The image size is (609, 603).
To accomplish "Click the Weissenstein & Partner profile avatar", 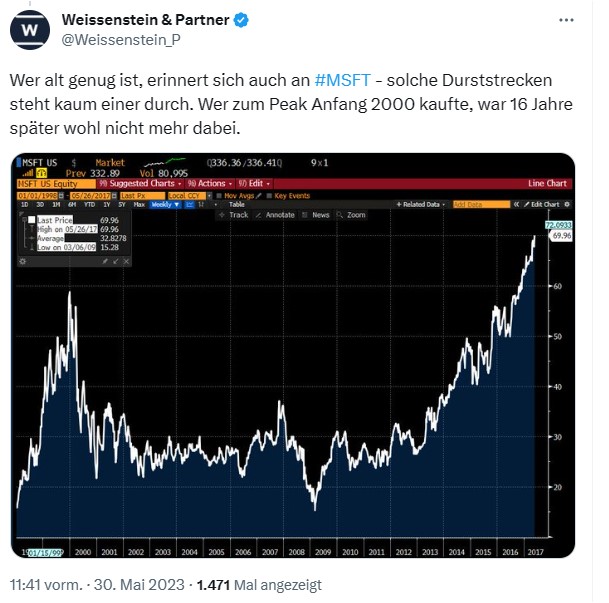I will coord(30,30).
